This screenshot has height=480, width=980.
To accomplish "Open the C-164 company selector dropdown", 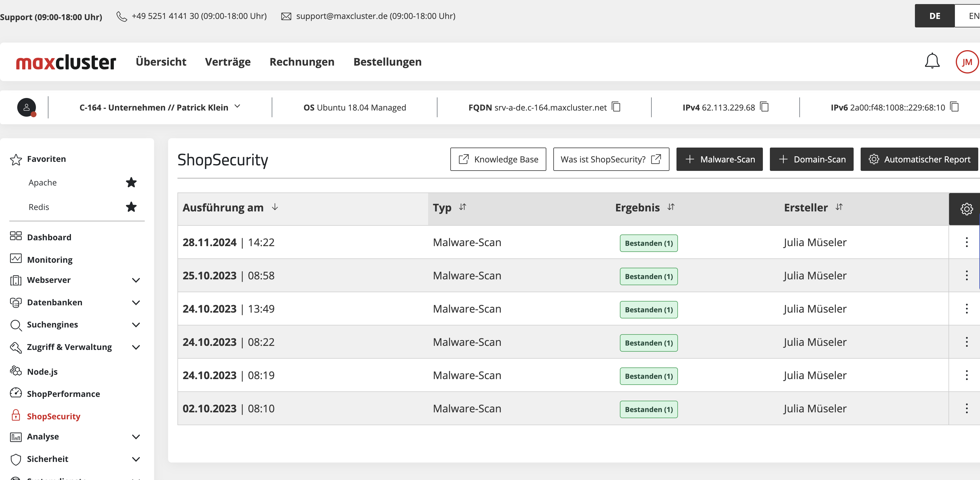I will [x=238, y=107].
